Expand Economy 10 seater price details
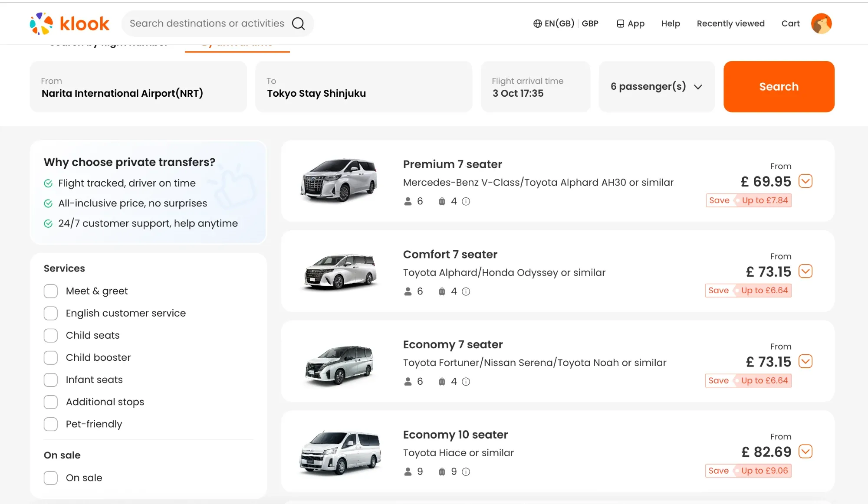 806,452
